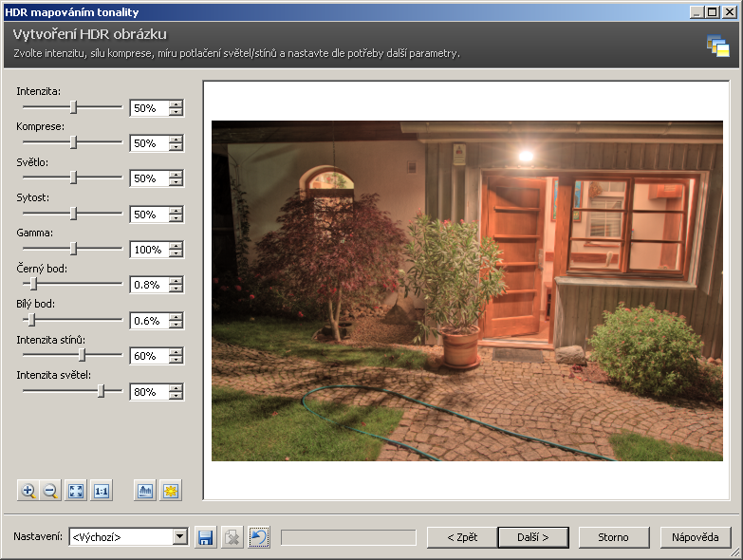Image resolution: width=743 pixels, height=560 pixels.
Task: Fit the preview image to window
Action: click(x=76, y=491)
